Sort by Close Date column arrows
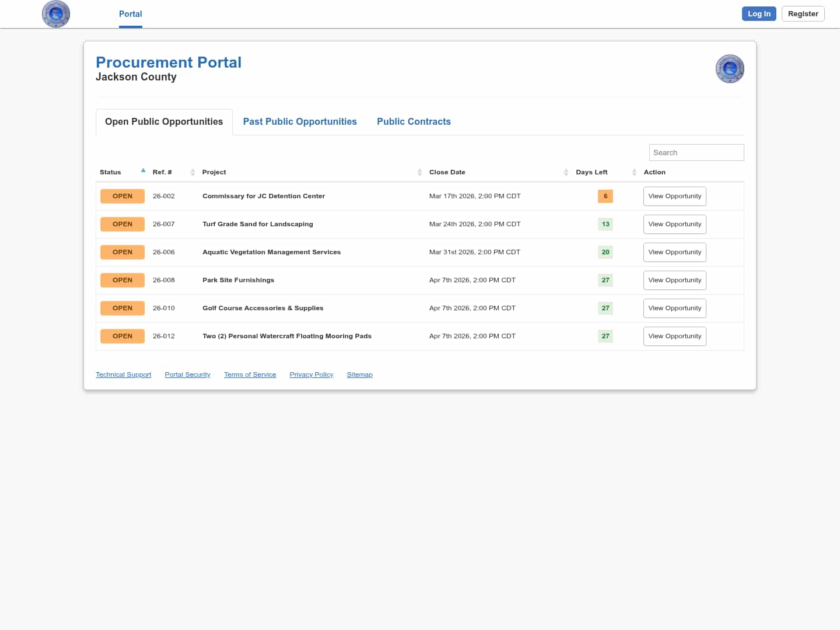Image resolution: width=840 pixels, height=630 pixels. click(x=566, y=172)
